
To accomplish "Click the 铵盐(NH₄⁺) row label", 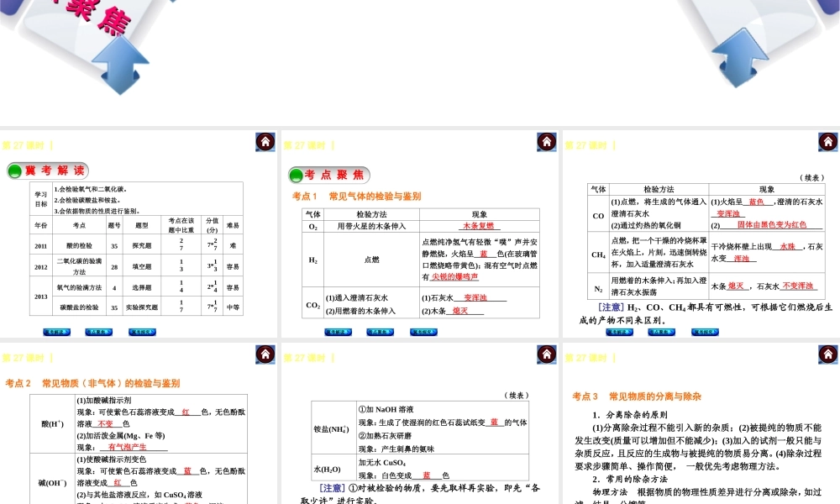I will click(x=332, y=429).
